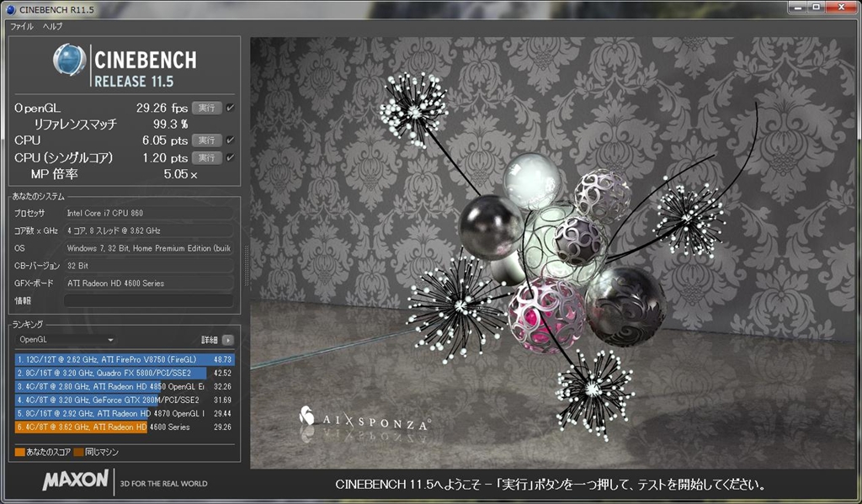The height and width of the screenshot is (504, 862).
Task: Run the CPU test with 実行
Action: [207, 141]
